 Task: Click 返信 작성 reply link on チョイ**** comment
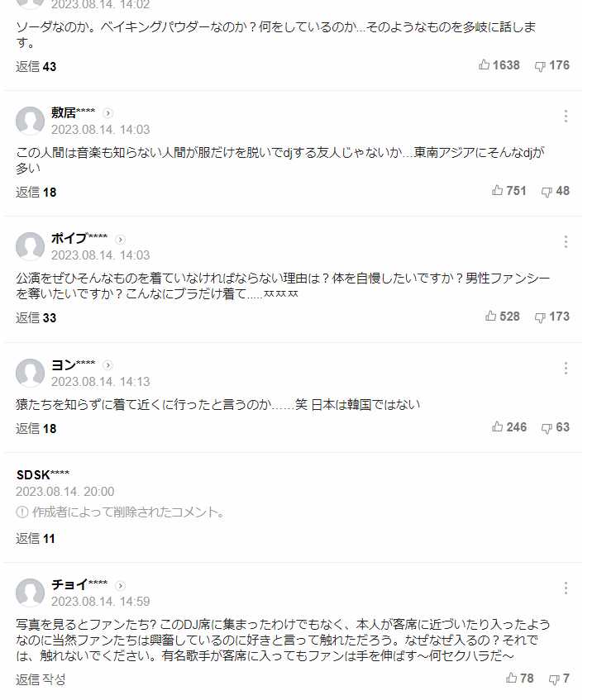click(41, 679)
